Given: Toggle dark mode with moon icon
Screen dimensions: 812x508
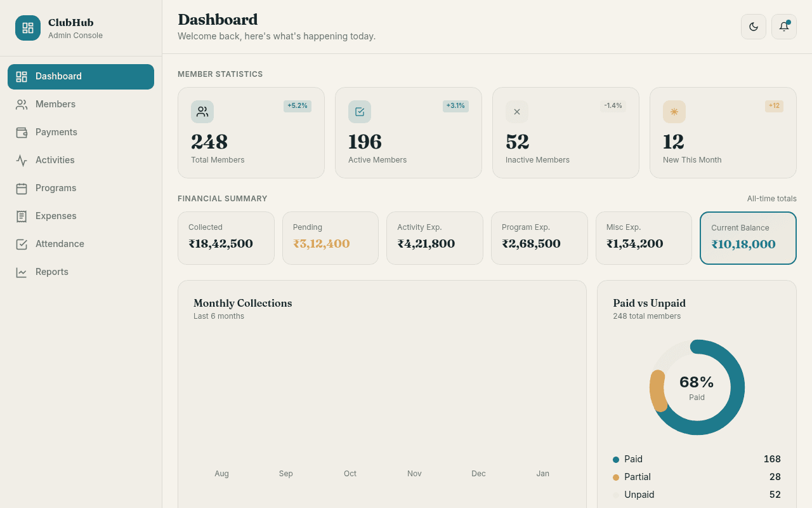Looking at the screenshot, I should click(754, 27).
